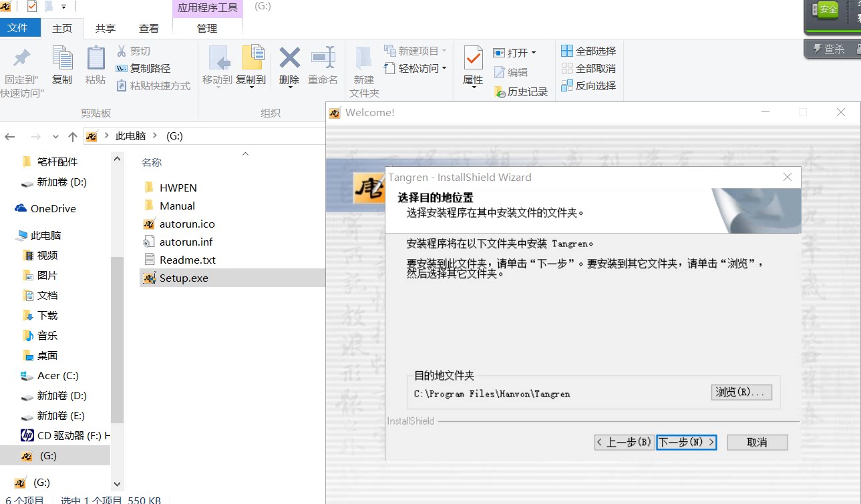Select the autorun.inf file
Image resolution: width=861 pixels, height=504 pixels.
click(x=186, y=242)
